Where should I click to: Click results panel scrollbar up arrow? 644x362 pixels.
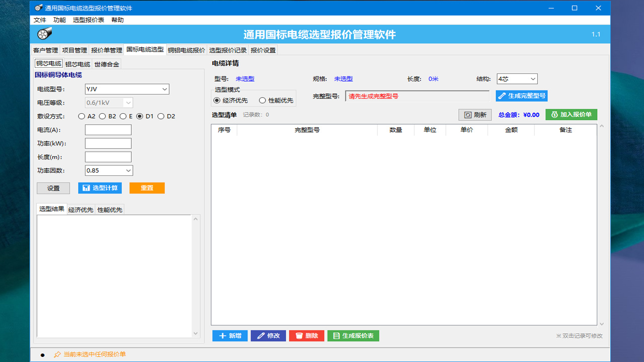196,219
